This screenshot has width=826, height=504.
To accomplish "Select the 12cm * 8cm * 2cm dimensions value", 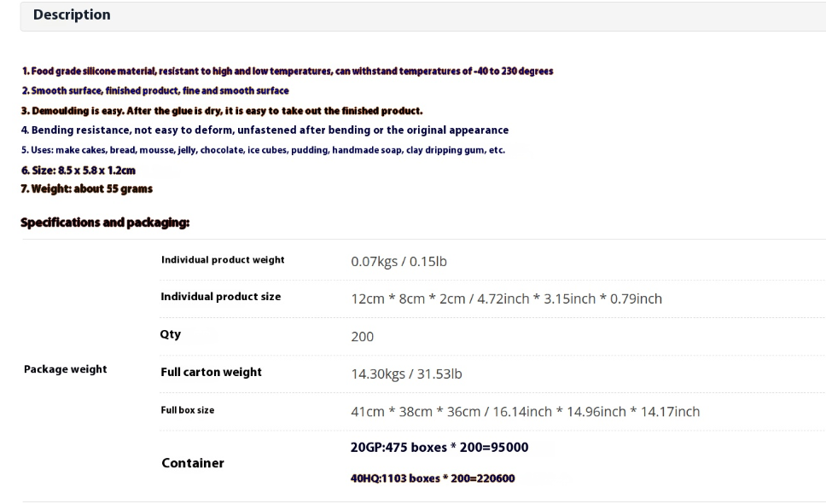I will [x=506, y=298].
